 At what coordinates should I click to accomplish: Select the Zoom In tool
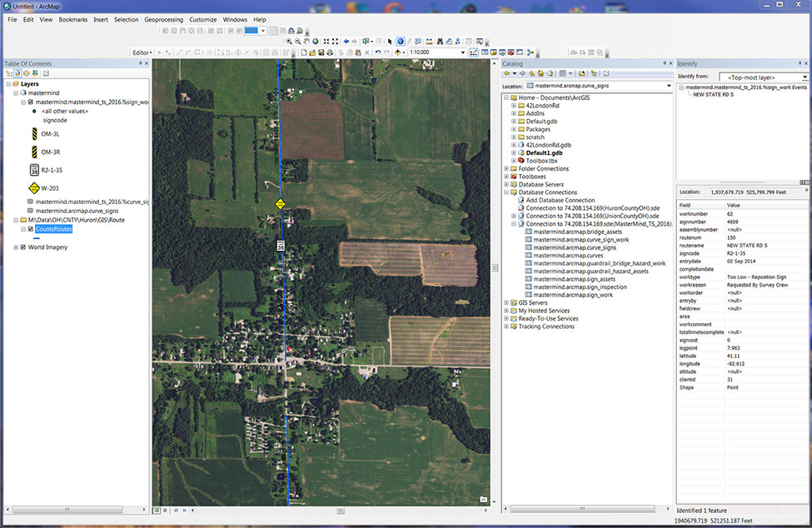pos(289,41)
